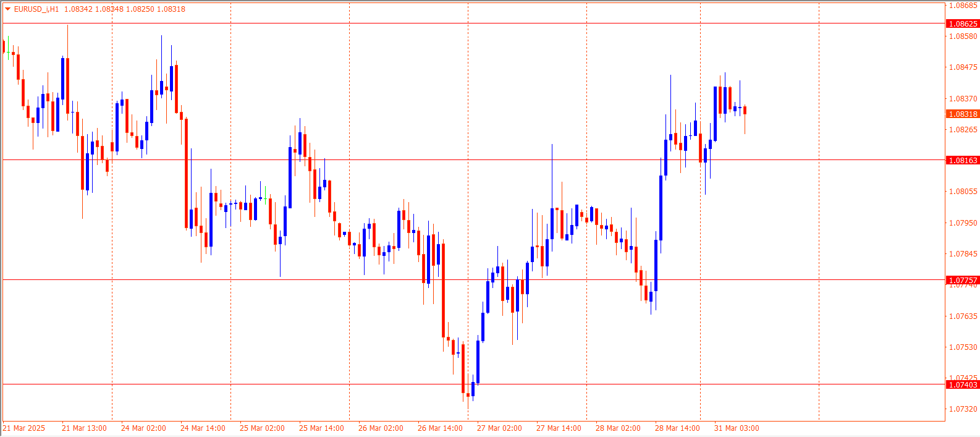Click the 25 Mar 02:00 time label
Viewport: 980px width, 437px height.
click(262, 428)
